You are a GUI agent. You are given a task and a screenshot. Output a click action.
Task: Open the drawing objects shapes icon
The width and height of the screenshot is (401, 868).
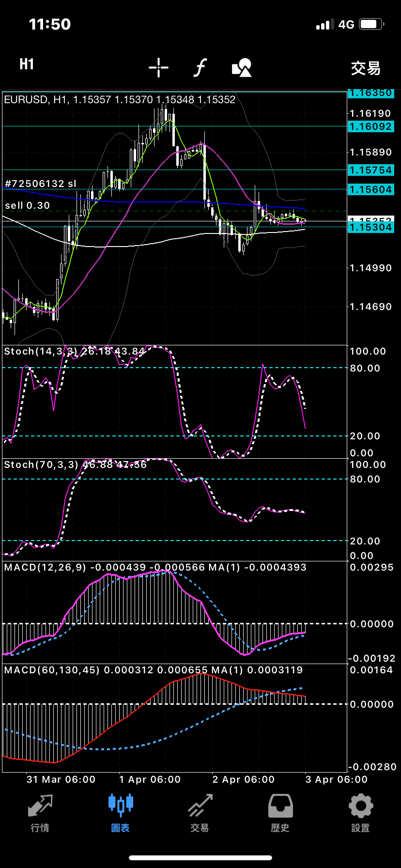(x=242, y=68)
